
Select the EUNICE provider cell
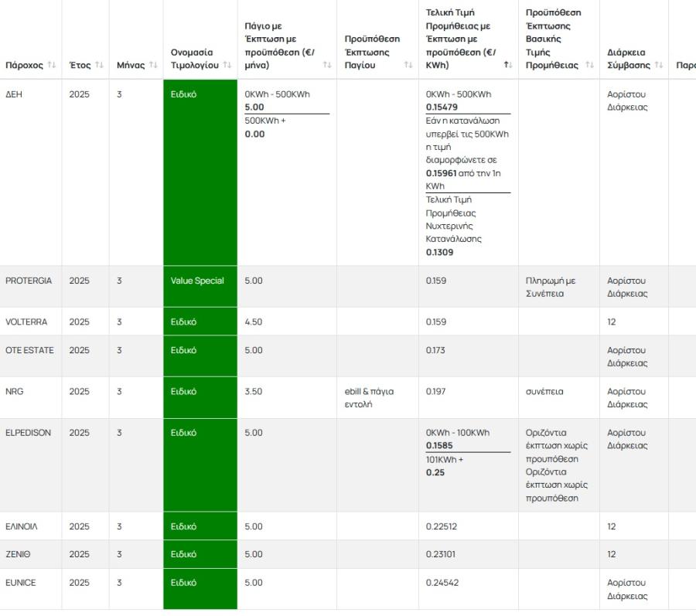(31, 589)
